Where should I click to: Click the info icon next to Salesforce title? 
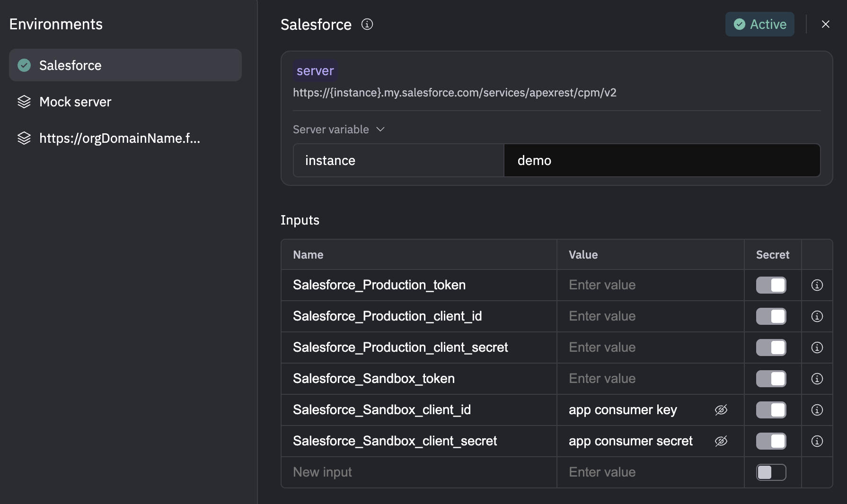[367, 24]
